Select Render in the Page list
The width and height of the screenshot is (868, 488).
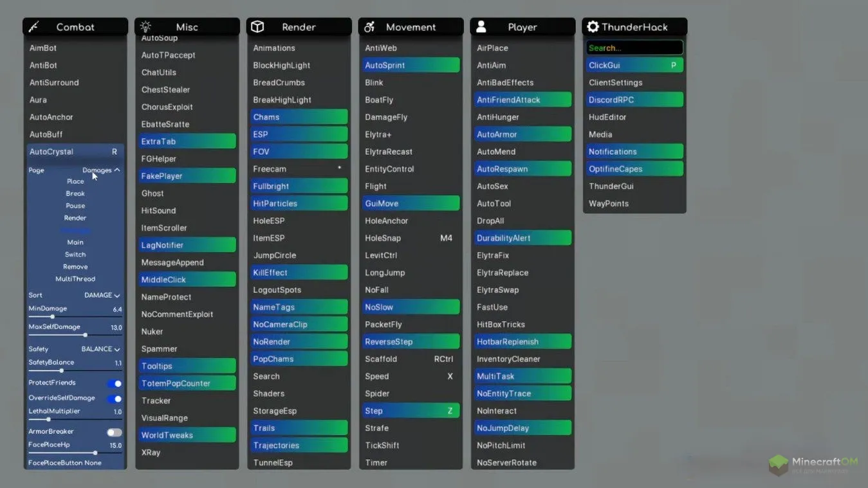[x=75, y=218]
